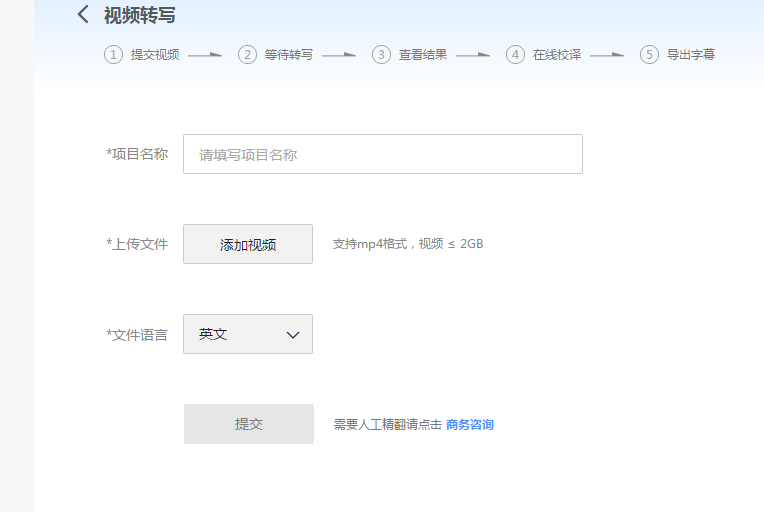The width and height of the screenshot is (764, 512).
Task: Click the 视频转写 page title
Action: point(139,15)
